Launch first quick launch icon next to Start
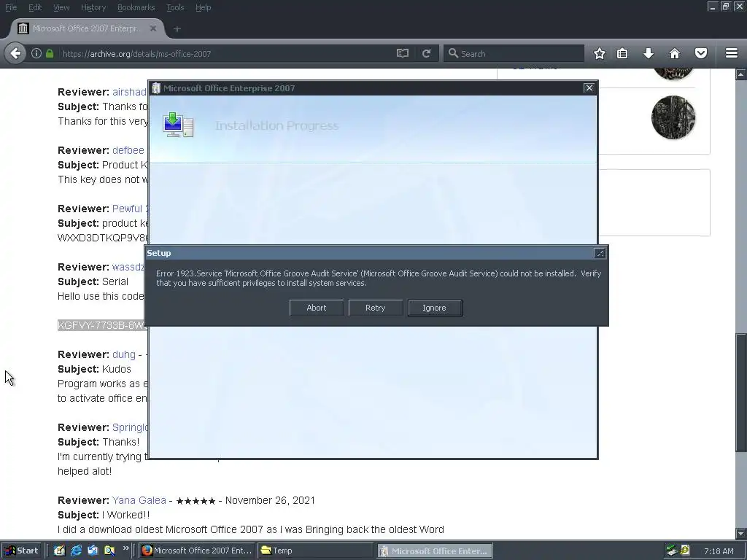Image resolution: width=747 pixels, height=560 pixels. 59,551
